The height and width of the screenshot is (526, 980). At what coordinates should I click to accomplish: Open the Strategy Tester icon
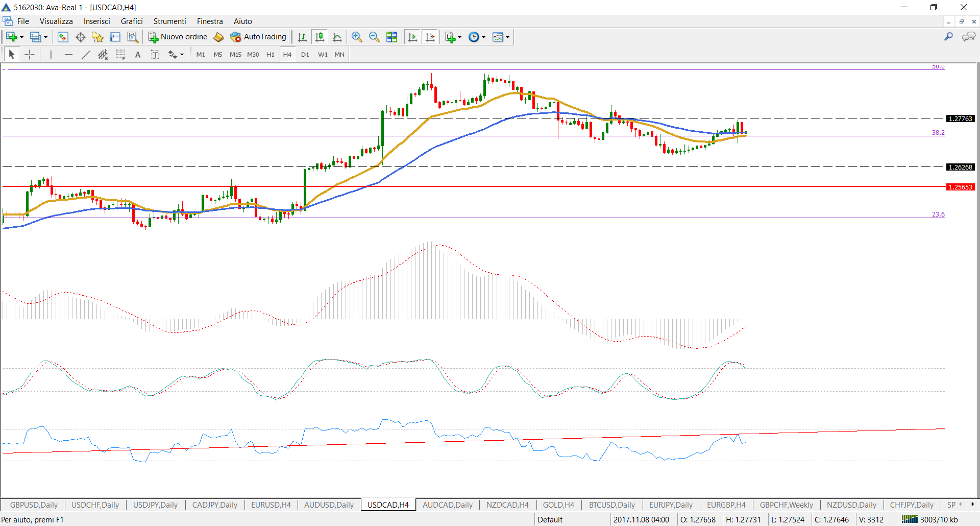(132, 37)
